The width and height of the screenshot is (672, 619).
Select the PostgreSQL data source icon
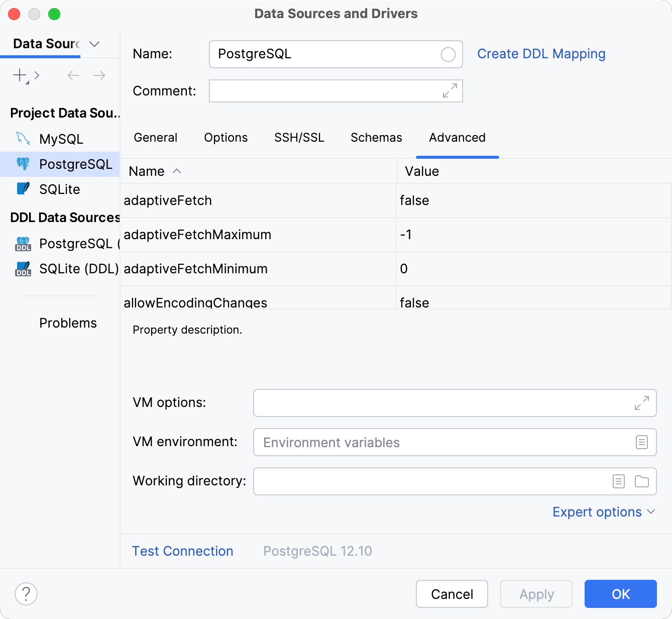click(x=23, y=164)
